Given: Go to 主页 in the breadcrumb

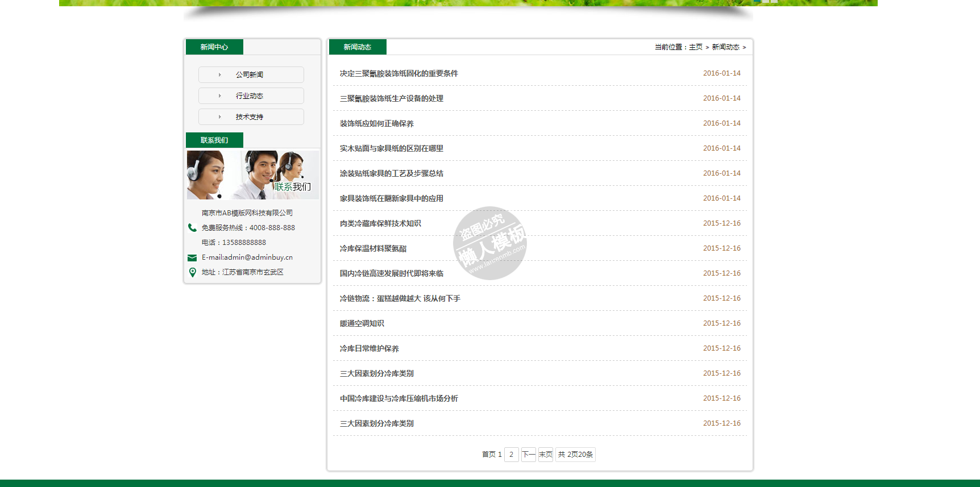Looking at the screenshot, I should click(x=695, y=47).
